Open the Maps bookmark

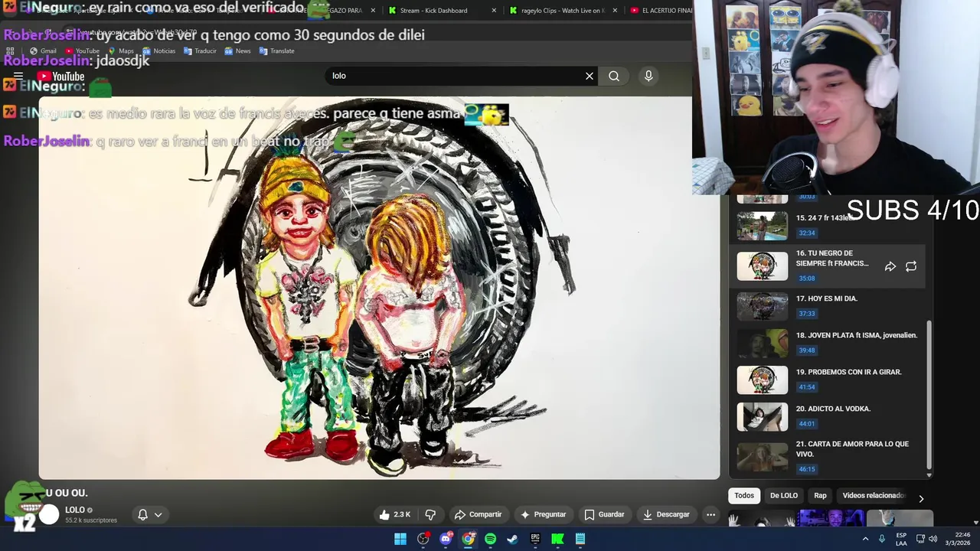120,51
